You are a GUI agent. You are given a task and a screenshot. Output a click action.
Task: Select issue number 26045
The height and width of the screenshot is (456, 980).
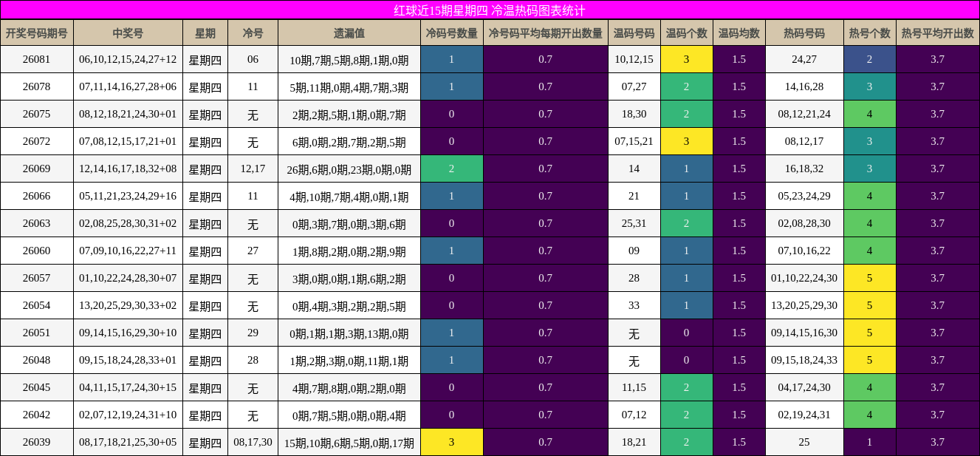click(37, 387)
